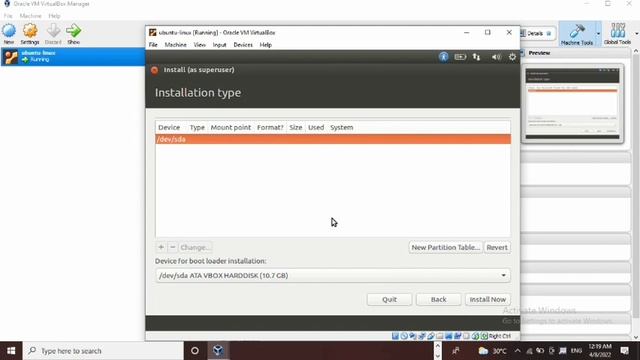Open the network indicator in Ubuntu panel
The width and height of the screenshot is (640, 360).
[476, 57]
